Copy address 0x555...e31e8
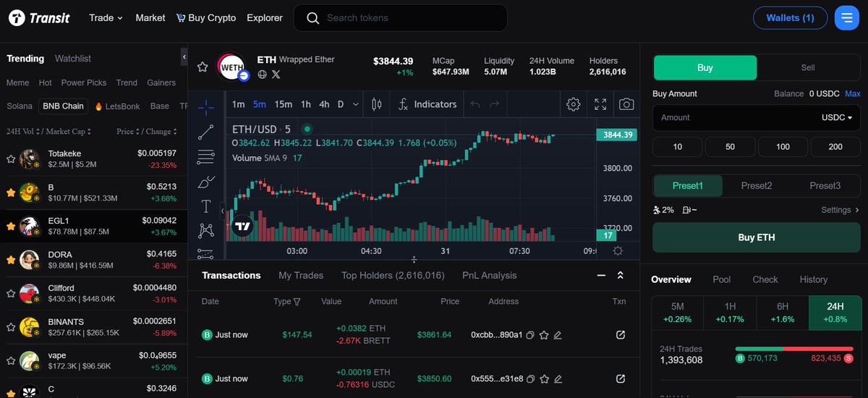 530,378
